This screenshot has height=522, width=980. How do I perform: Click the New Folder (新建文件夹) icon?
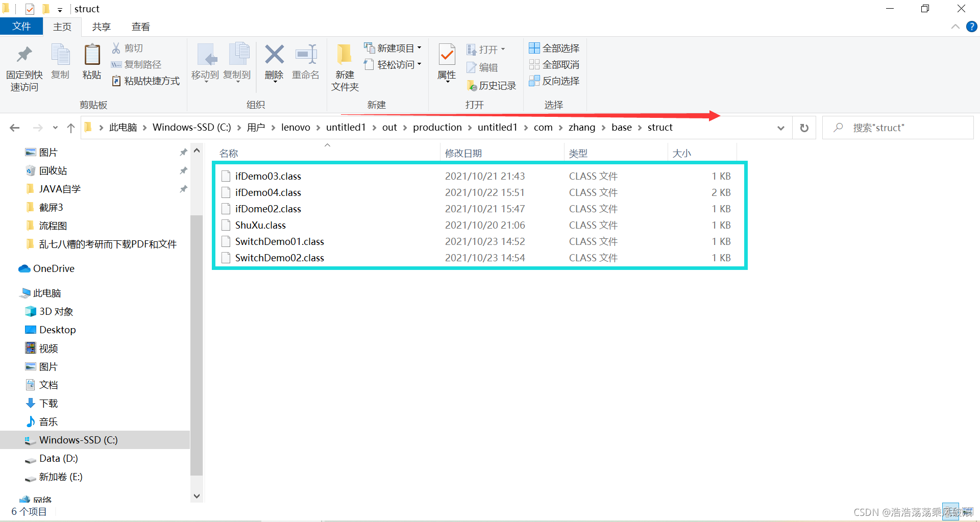coord(345,55)
